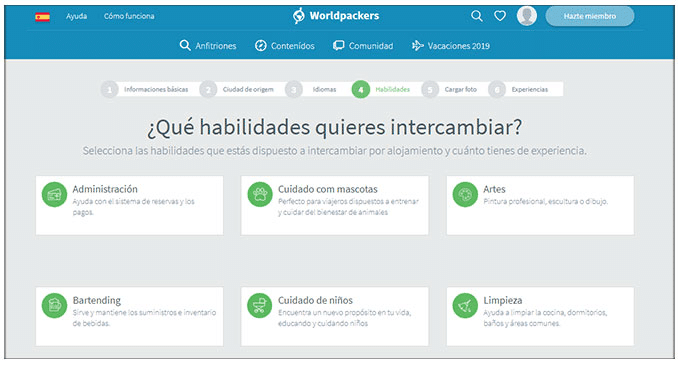Go to step 3 number circle
Viewport: 678px width, 366px height.
[x=294, y=90]
